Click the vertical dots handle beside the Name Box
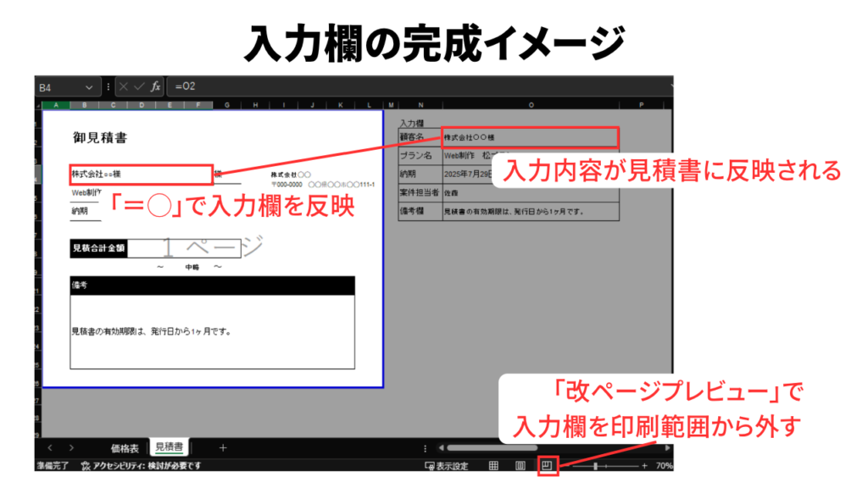The width and height of the screenshot is (868, 488). tap(108, 86)
